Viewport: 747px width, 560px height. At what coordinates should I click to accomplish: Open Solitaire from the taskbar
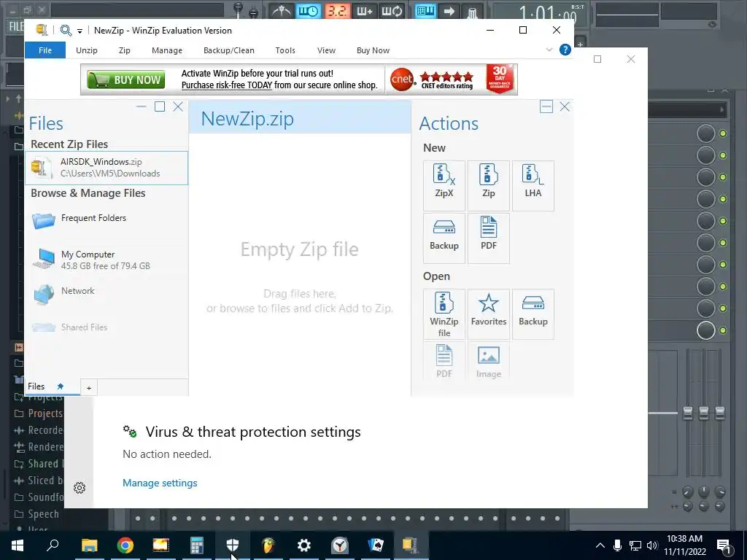point(376,545)
